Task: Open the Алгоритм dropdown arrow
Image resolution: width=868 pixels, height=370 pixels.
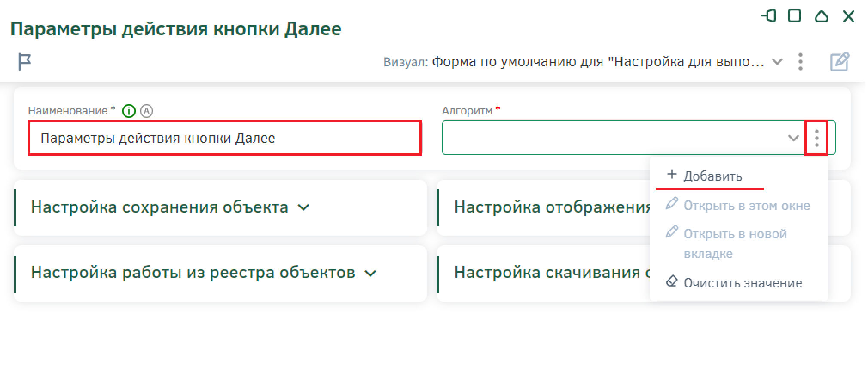Action: [793, 138]
